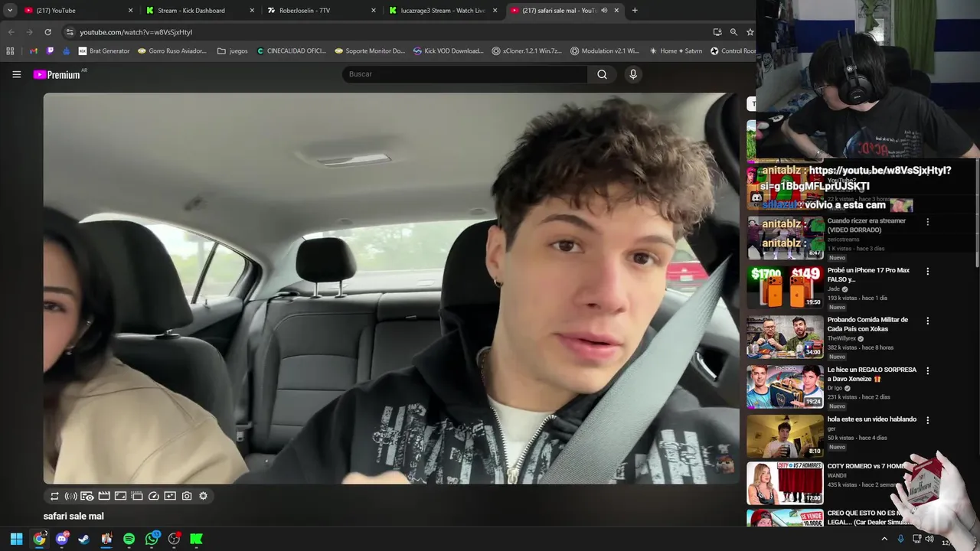Viewport: 980px width, 551px height.
Task: Close the 'Stream - Kick Dashboard' tab
Action: [252, 11]
